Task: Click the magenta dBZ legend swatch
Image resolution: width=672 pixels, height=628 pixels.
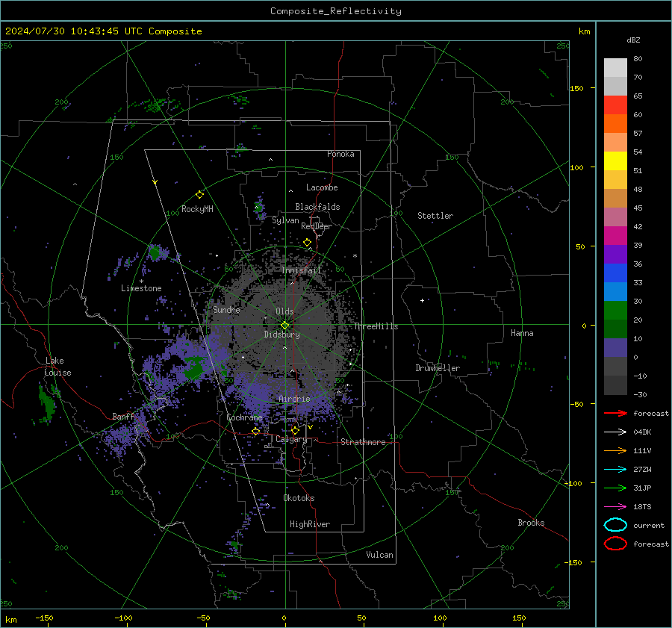Action: coord(615,236)
